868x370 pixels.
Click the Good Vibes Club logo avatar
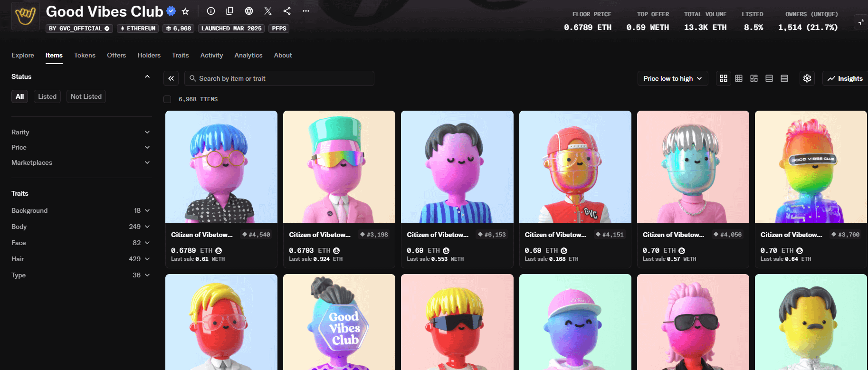(26, 16)
